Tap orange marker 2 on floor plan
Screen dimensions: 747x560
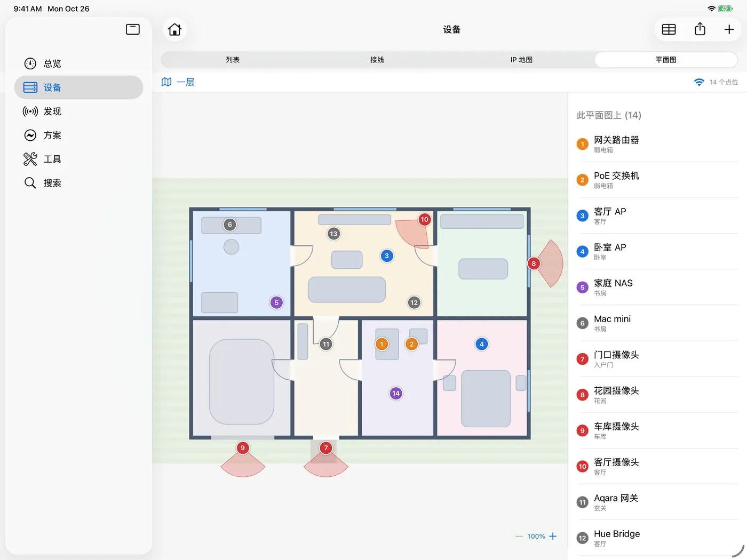(411, 344)
